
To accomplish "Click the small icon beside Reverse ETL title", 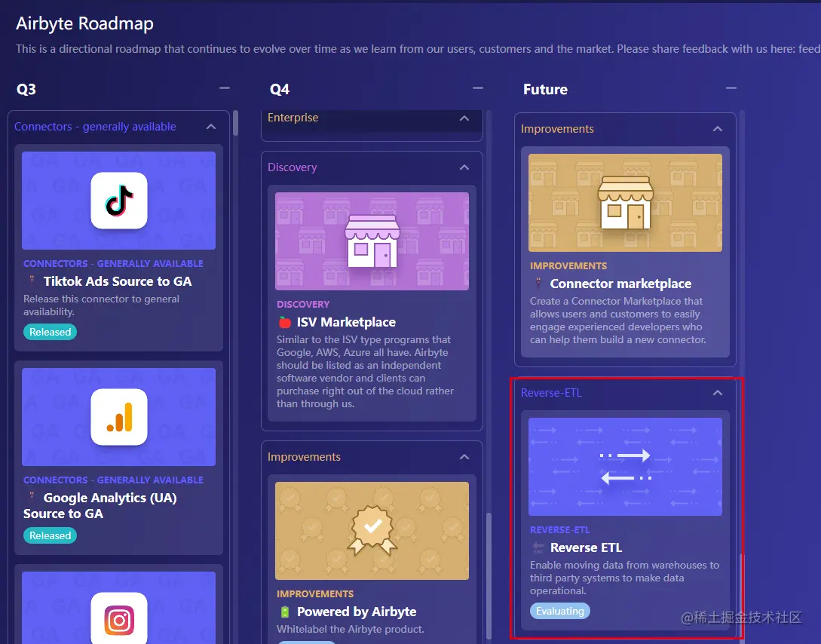I will click(538, 547).
